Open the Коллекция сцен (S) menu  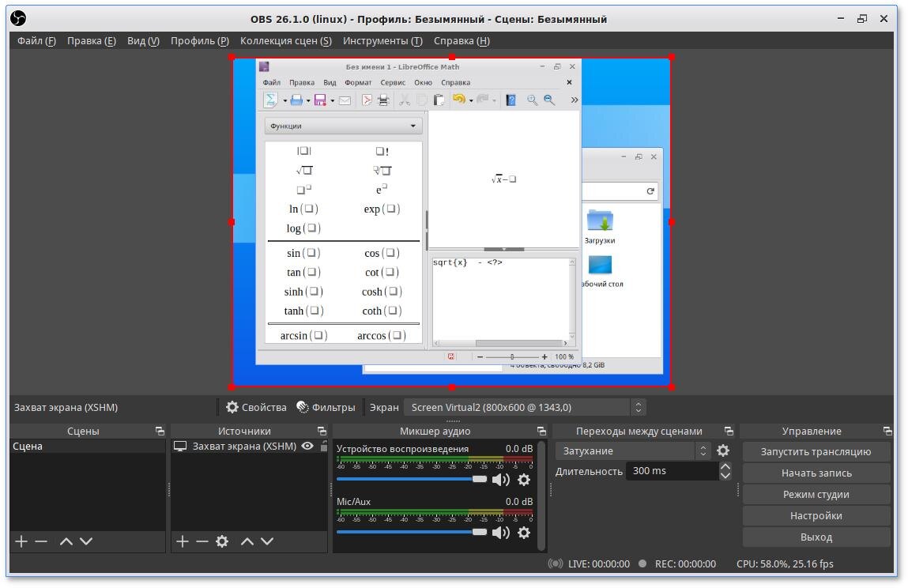286,40
